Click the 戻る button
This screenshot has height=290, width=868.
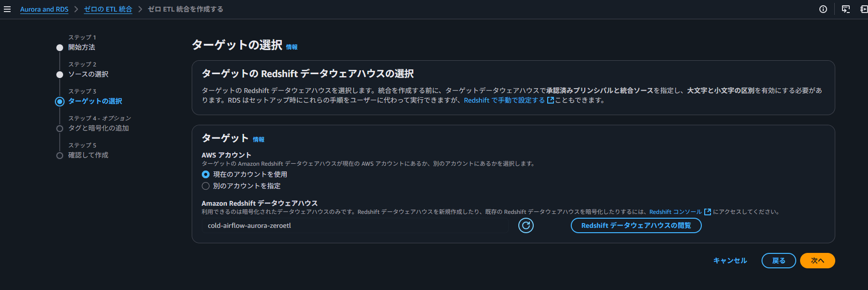point(778,261)
